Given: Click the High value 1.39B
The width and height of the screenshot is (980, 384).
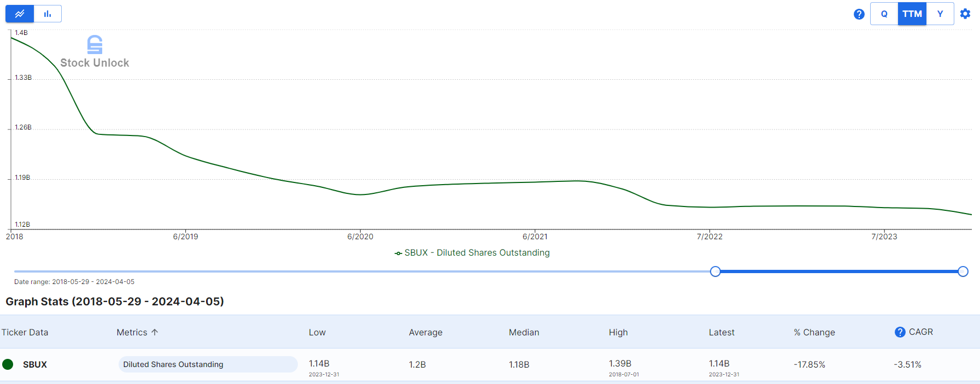Looking at the screenshot, I should coord(620,364).
